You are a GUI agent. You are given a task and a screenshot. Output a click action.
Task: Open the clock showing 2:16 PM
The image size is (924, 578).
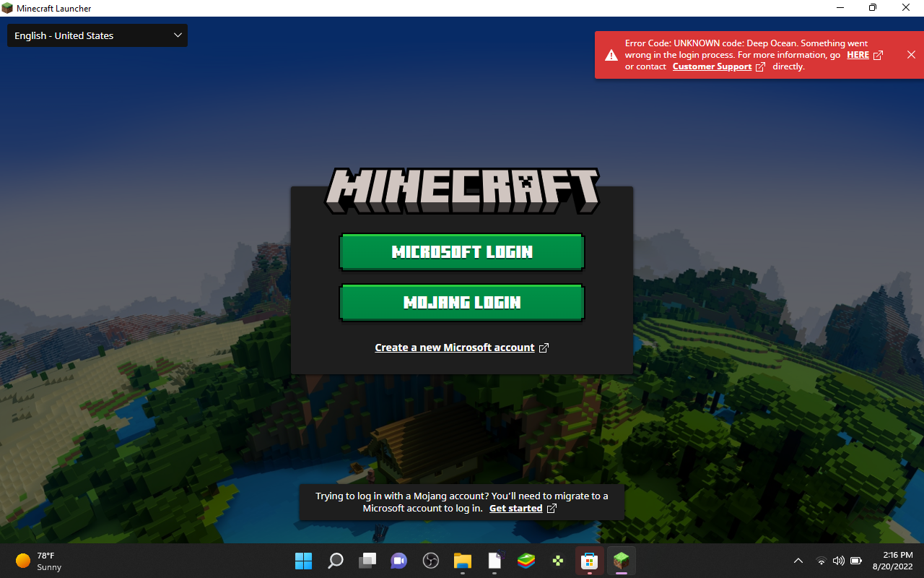(x=892, y=561)
